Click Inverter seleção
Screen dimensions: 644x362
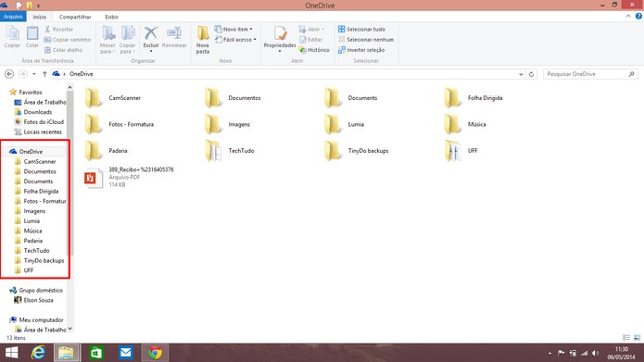pos(361,50)
